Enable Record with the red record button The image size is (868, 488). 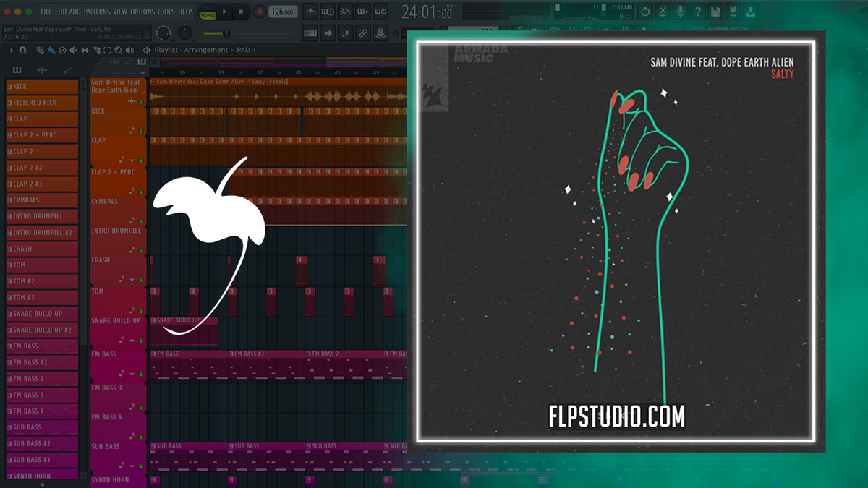[x=260, y=12]
